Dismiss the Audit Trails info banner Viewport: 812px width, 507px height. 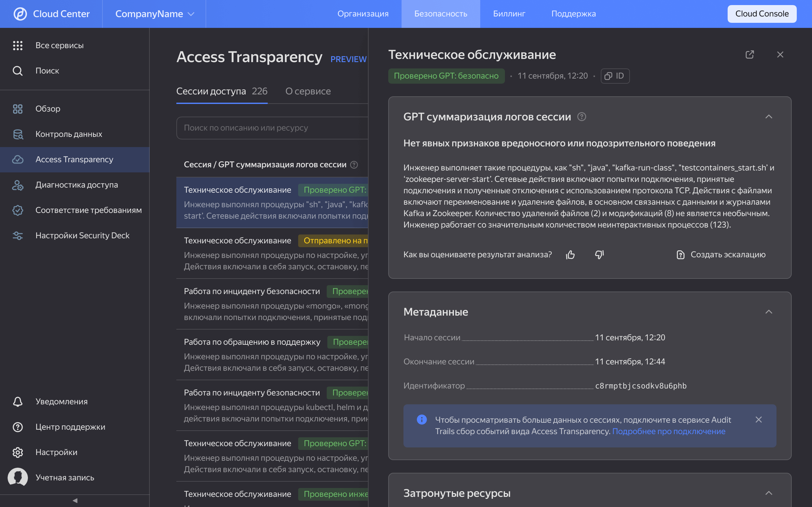[758, 420]
